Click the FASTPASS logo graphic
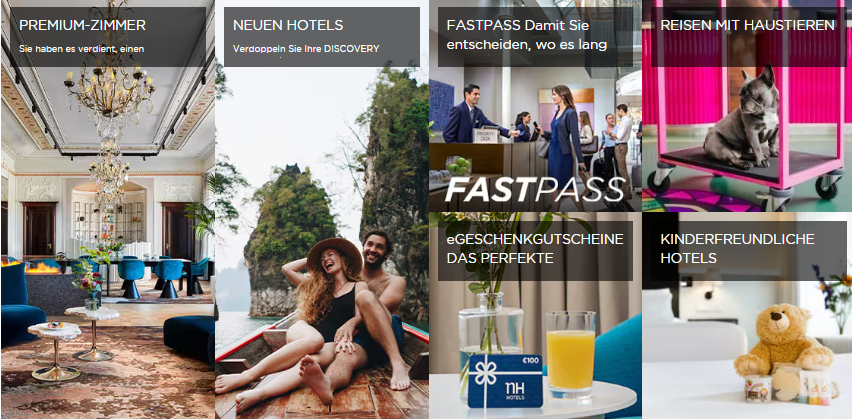This screenshot has width=852, height=419. coord(535,190)
